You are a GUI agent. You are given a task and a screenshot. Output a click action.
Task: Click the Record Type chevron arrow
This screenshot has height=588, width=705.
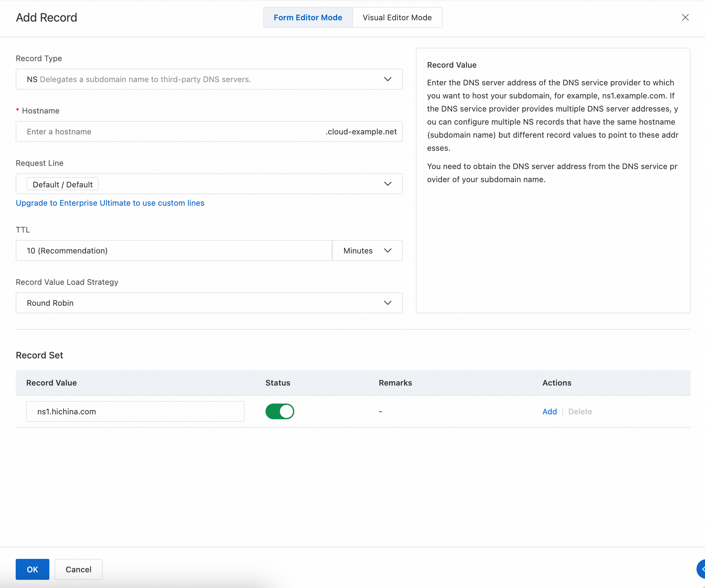[387, 79]
